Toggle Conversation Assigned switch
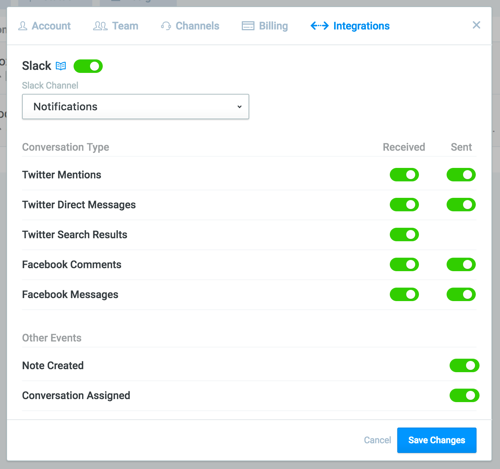500x469 pixels. click(x=464, y=395)
